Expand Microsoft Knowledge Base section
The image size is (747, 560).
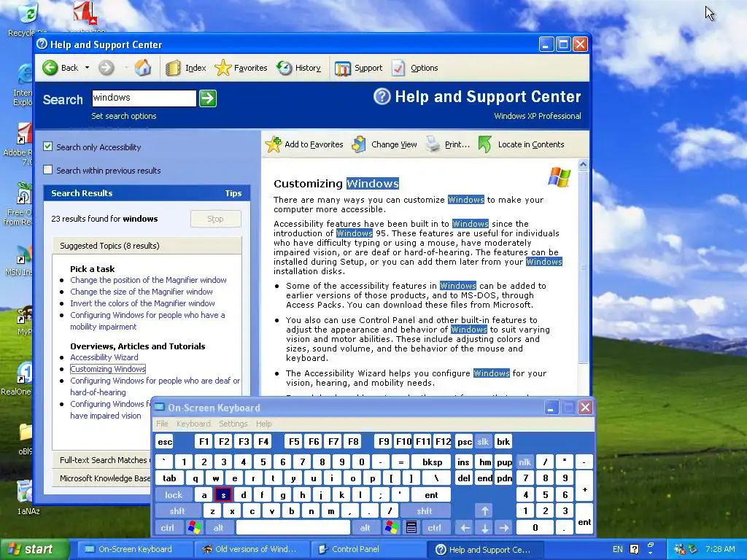[x=101, y=478]
